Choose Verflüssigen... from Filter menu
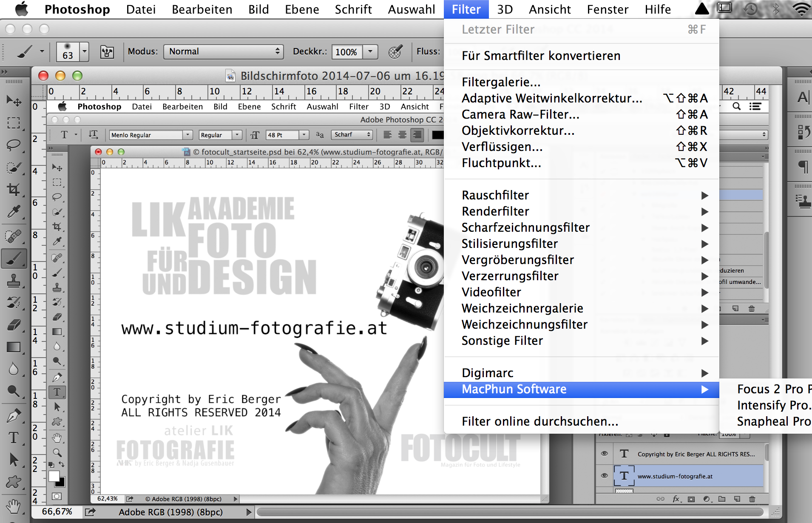 click(x=582, y=147)
